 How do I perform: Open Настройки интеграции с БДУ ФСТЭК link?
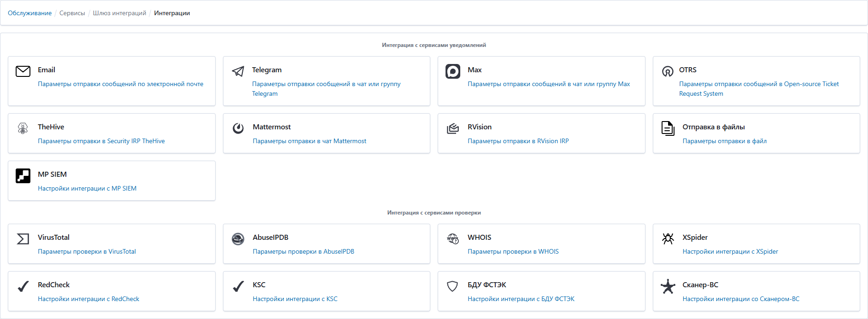tap(521, 299)
